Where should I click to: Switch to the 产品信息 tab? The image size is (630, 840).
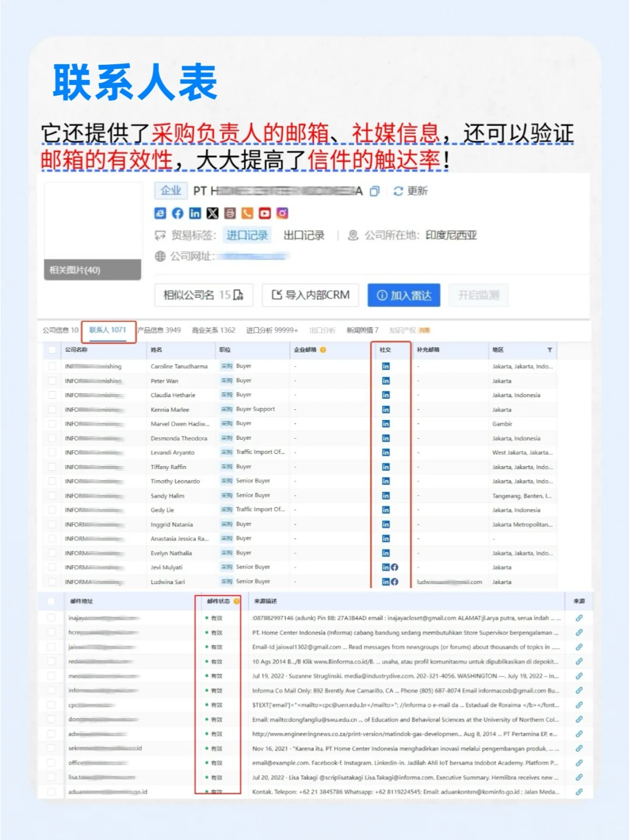(159, 330)
